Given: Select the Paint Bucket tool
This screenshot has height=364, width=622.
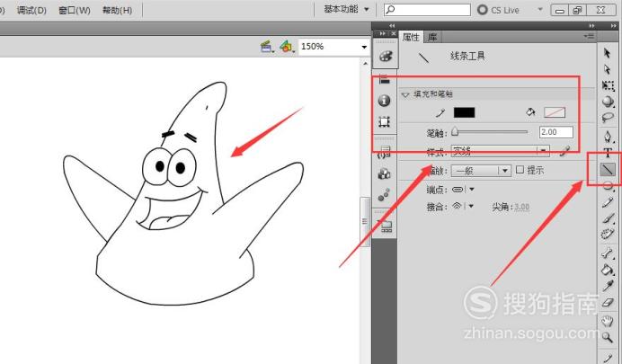Looking at the screenshot, I should (x=608, y=270).
